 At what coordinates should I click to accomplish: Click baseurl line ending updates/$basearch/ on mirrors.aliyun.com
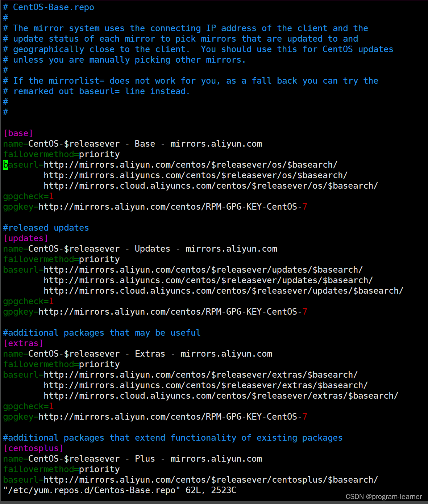(x=183, y=270)
